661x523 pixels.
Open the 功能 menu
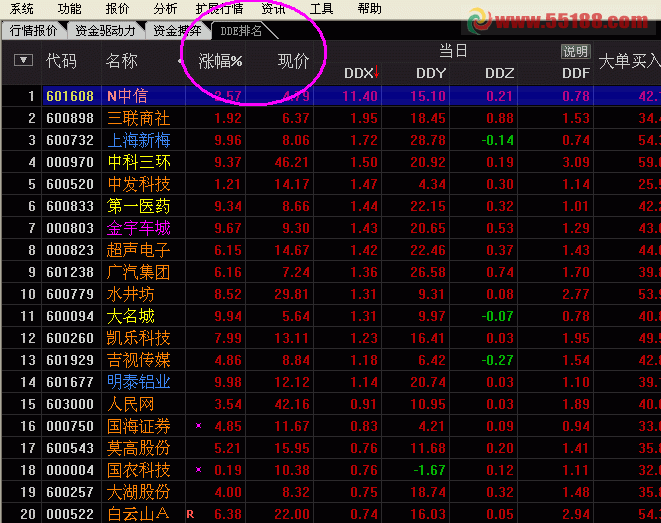[x=69, y=8]
